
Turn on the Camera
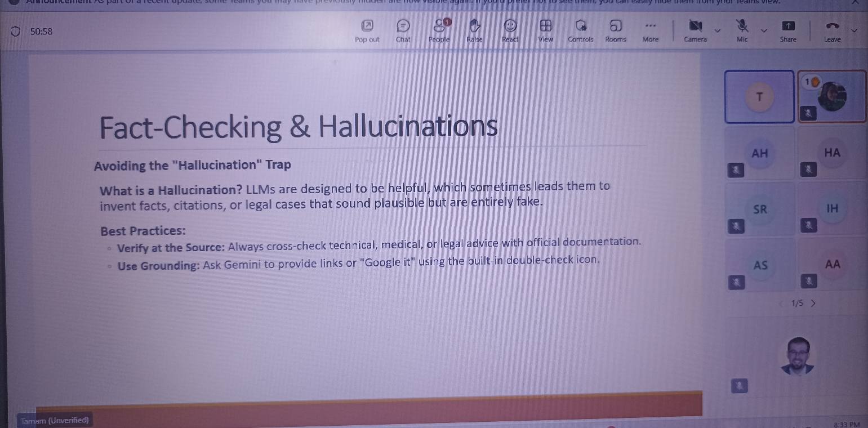[695, 30]
